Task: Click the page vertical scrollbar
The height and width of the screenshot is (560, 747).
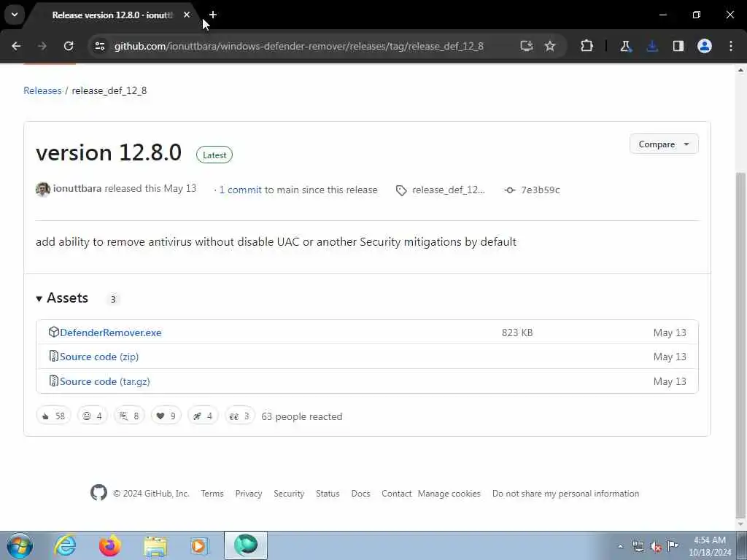Action: [x=740, y=345]
